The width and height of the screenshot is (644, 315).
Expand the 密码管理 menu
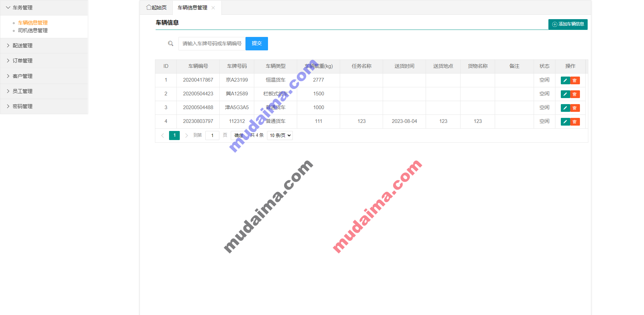click(44, 106)
